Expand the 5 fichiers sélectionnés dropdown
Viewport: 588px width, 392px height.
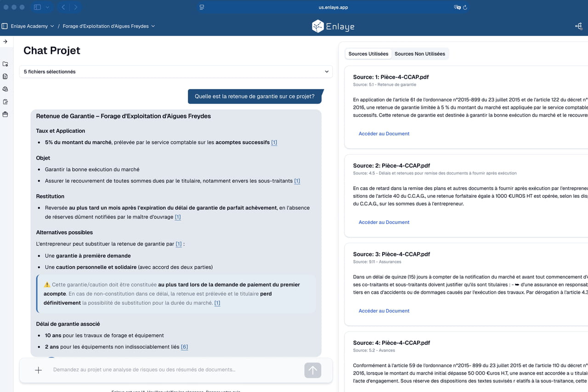coord(176,72)
